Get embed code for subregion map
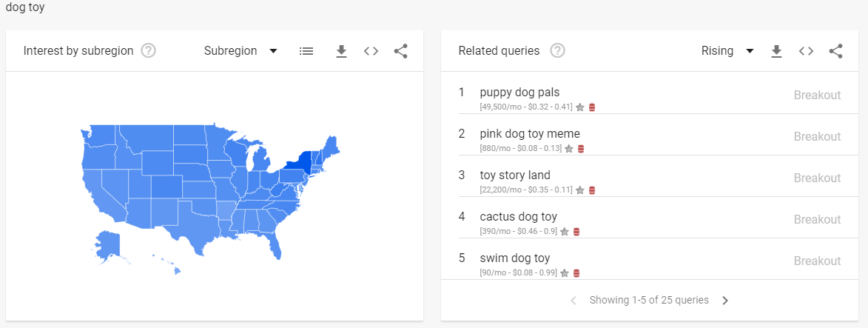 [371, 51]
